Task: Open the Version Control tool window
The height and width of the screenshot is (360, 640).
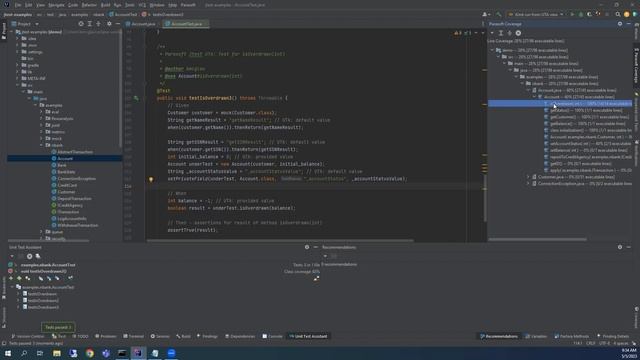Action: click(x=28, y=336)
